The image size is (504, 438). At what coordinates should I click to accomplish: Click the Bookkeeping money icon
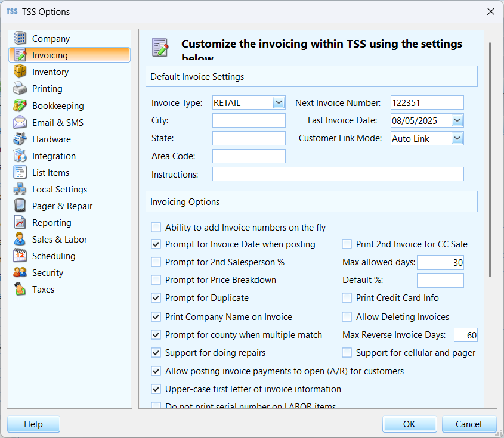tap(20, 105)
